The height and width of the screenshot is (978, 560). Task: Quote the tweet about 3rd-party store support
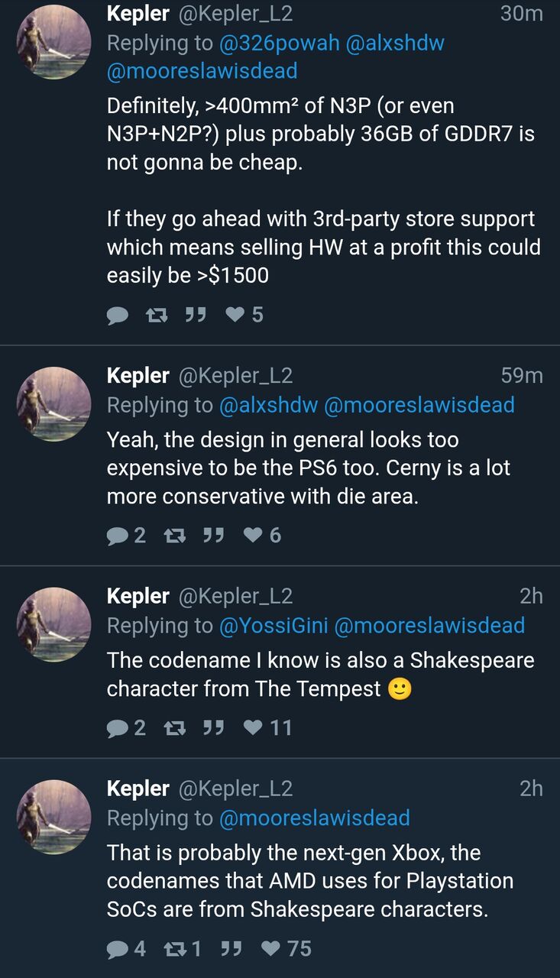coord(196,315)
